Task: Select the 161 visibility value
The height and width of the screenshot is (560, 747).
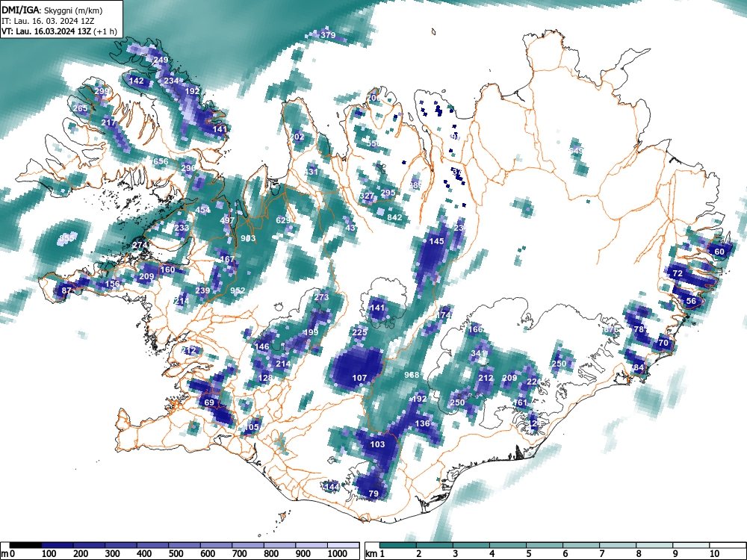Action: click(x=520, y=402)
